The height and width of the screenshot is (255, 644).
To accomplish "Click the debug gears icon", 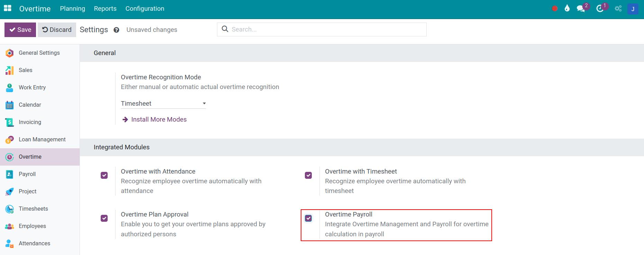I will point(618,9).
